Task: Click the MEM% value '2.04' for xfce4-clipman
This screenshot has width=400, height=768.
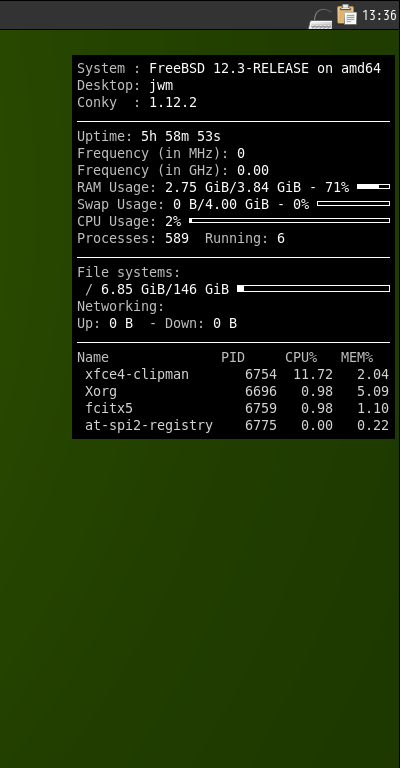Action: pos(373,374)
